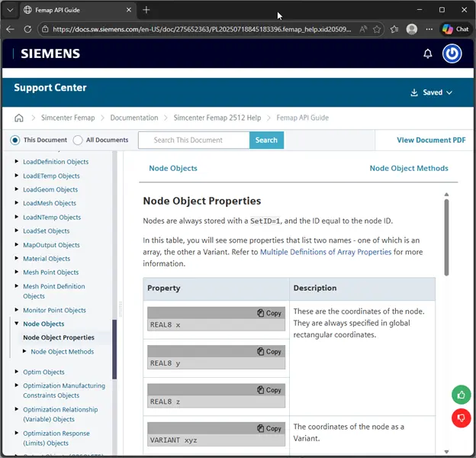Expand LoadGeom Objects tree node
This screenshot has height=458, width=476.
[x=17, y=189]
